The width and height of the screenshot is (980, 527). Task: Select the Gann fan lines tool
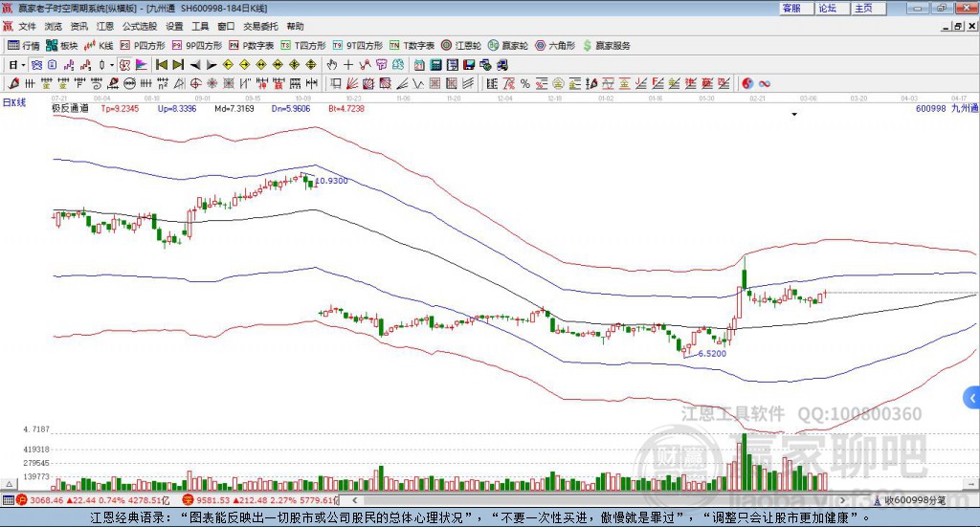352,83
